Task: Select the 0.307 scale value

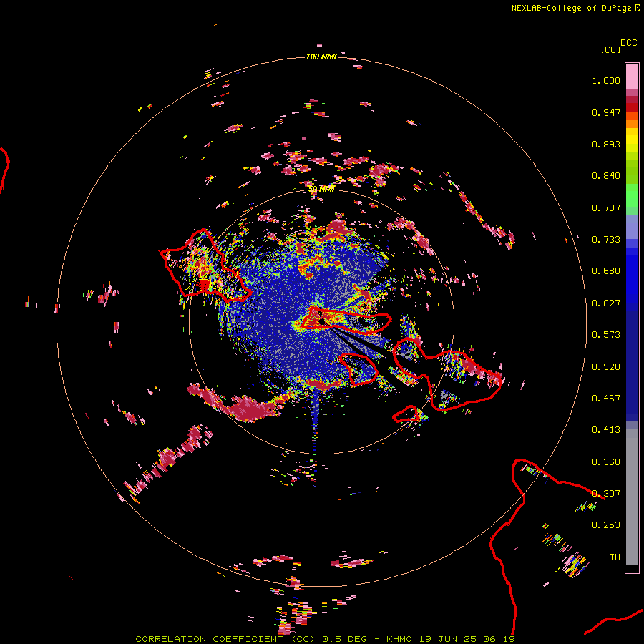Action: click(606, 494)
